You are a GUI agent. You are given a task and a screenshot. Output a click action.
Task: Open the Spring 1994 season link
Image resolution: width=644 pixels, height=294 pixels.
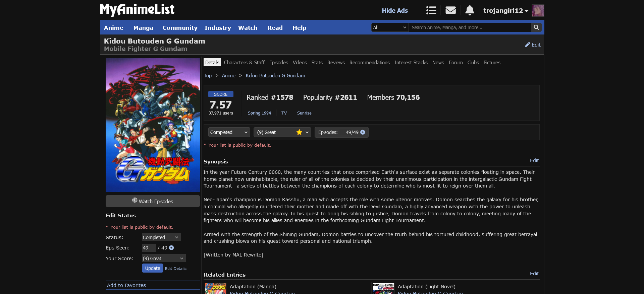click(x=259, y=113)
